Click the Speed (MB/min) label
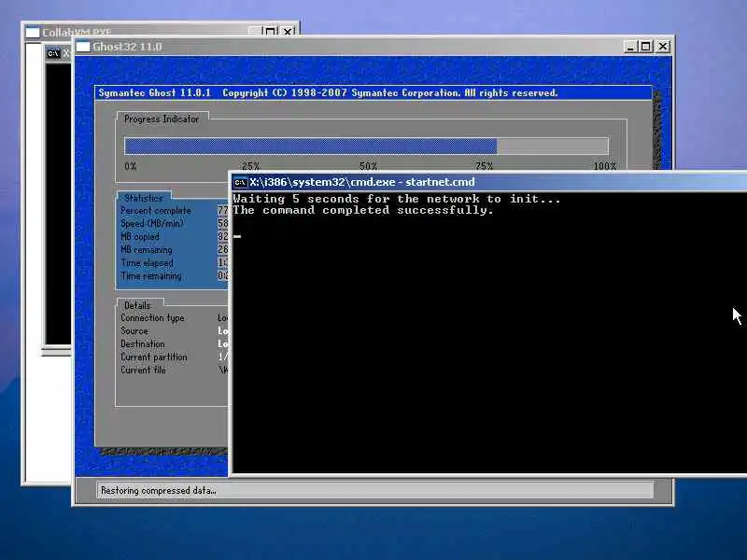747x560 pixels. coord(152,223)
